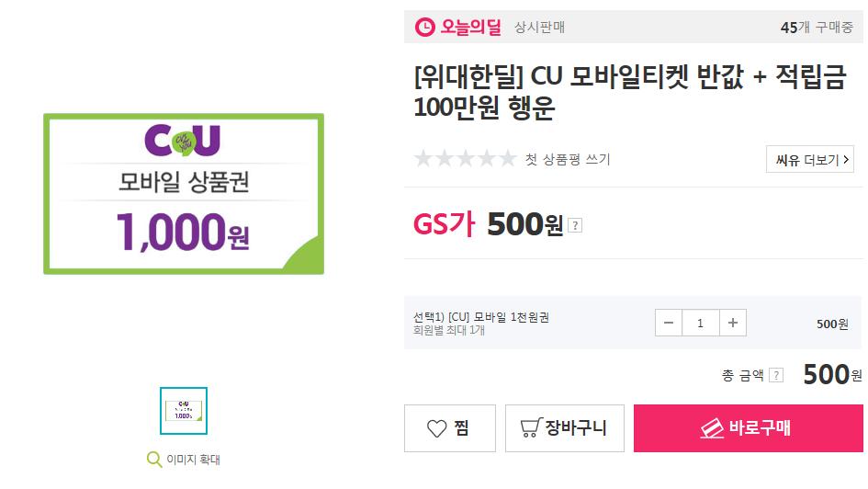
Task: Click the quantity input field
Action: 701,323
